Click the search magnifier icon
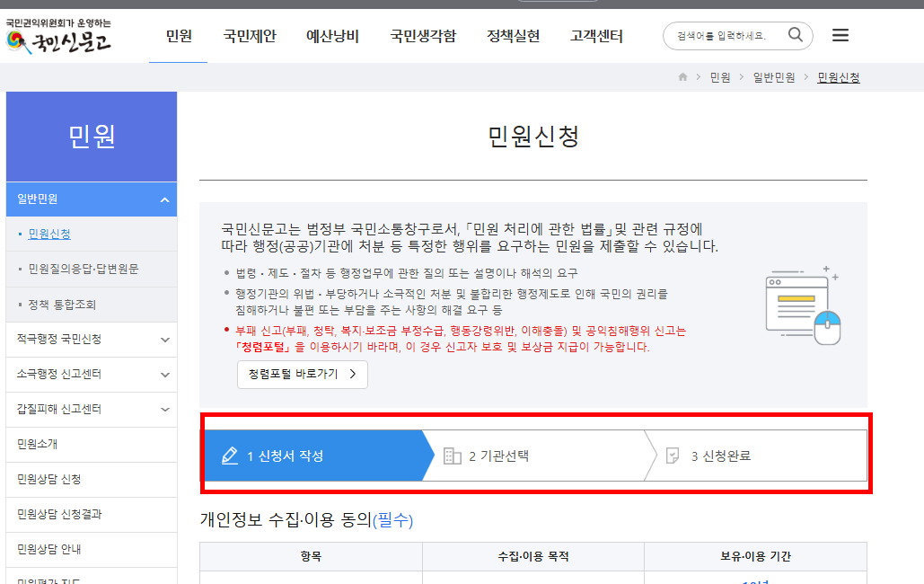 795,35
